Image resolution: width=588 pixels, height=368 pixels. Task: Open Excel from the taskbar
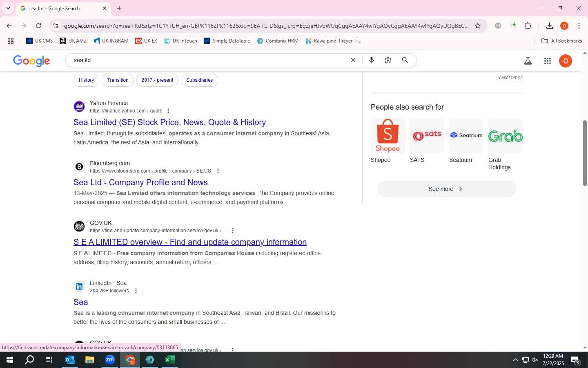[x=170, y=360]
